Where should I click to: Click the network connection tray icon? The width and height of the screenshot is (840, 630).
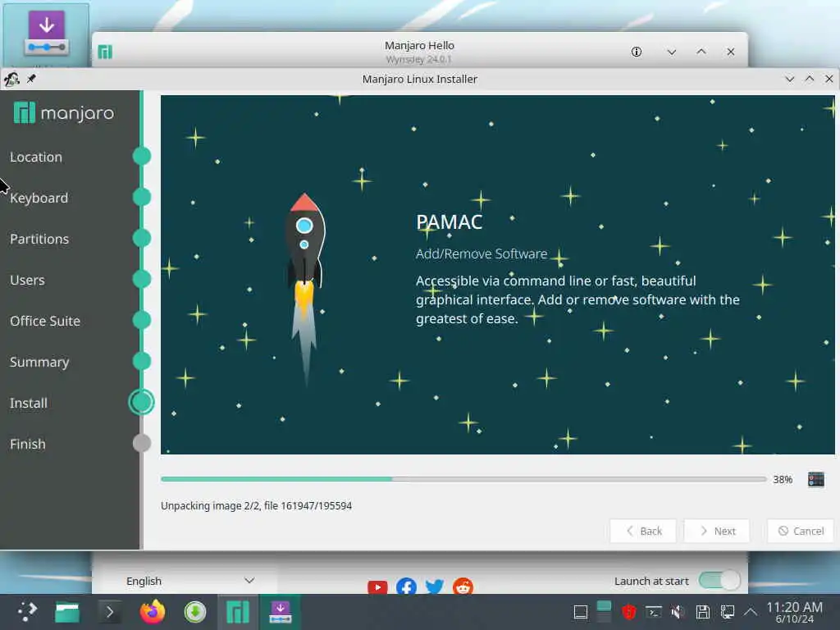[727, 612]
